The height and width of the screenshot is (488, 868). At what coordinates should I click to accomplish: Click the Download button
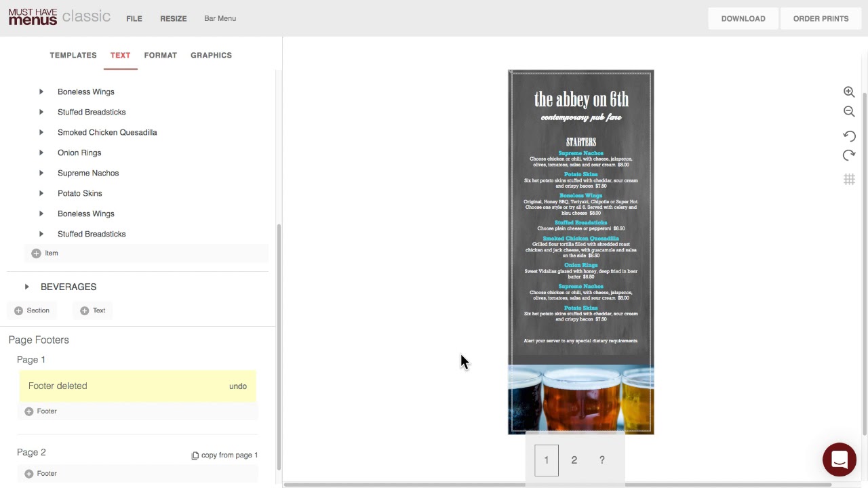743,18
